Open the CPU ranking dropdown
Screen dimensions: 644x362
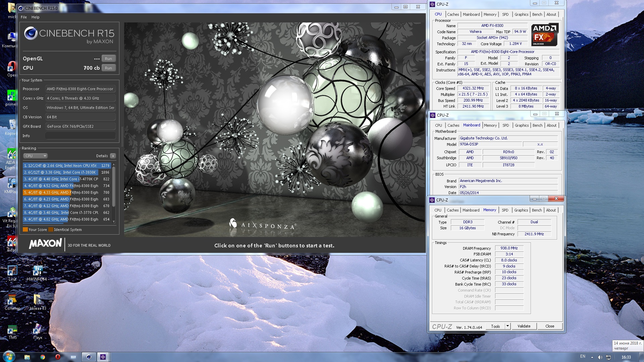click(x=35, y=156)
